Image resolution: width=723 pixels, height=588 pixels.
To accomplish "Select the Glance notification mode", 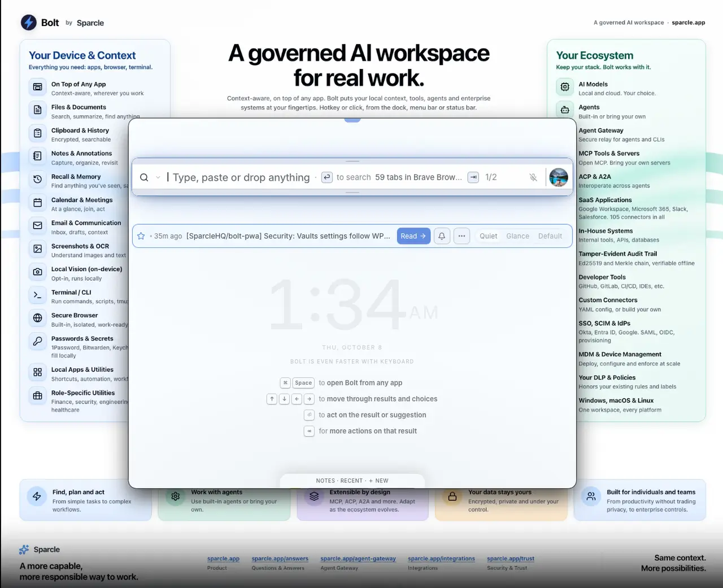I will pyautogui.click(x=518, y=236).
